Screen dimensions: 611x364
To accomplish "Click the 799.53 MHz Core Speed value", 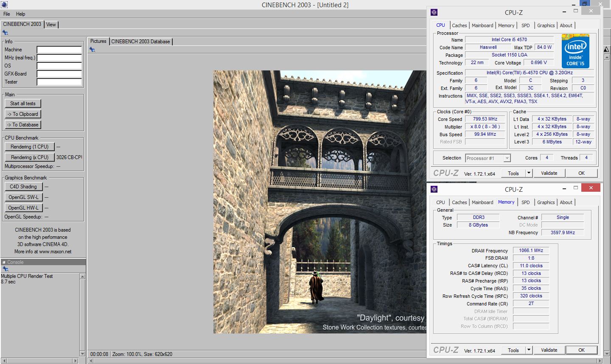I will (485, 119).
